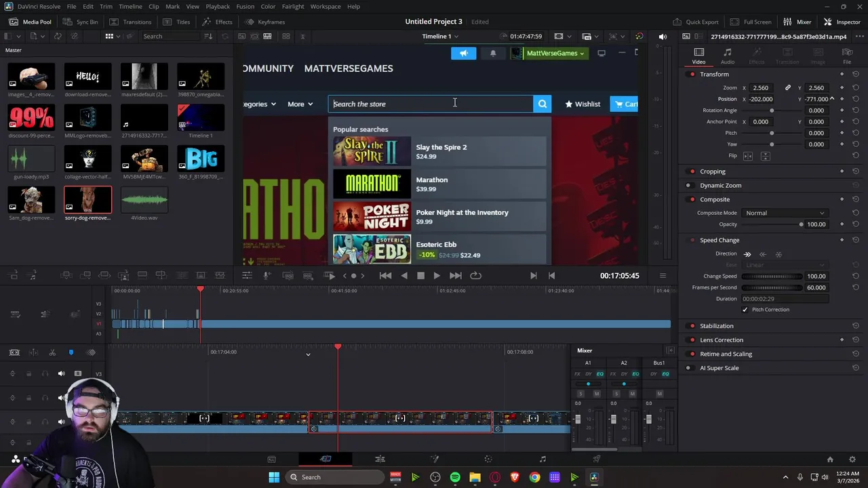This screenshot has height=488, width=868.
Task: Expand the Lens Correction section
Action: [x=722, y=340]
